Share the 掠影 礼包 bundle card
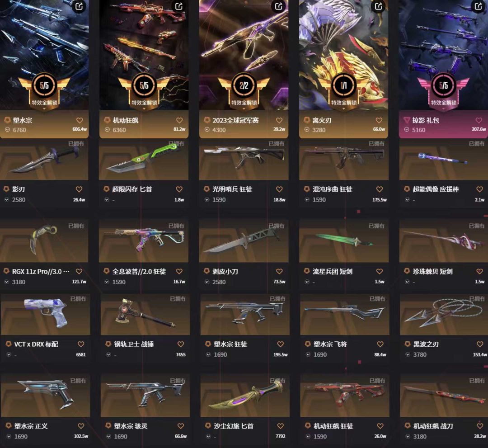The height and width of the screenshot is (448, 488). pos(479,5)
